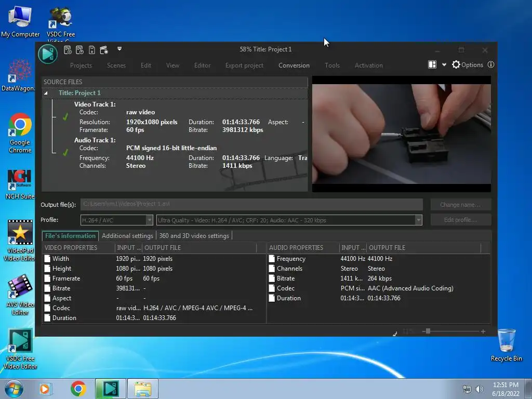
Task: Click the Windows Start button
Action: (14, 389)
